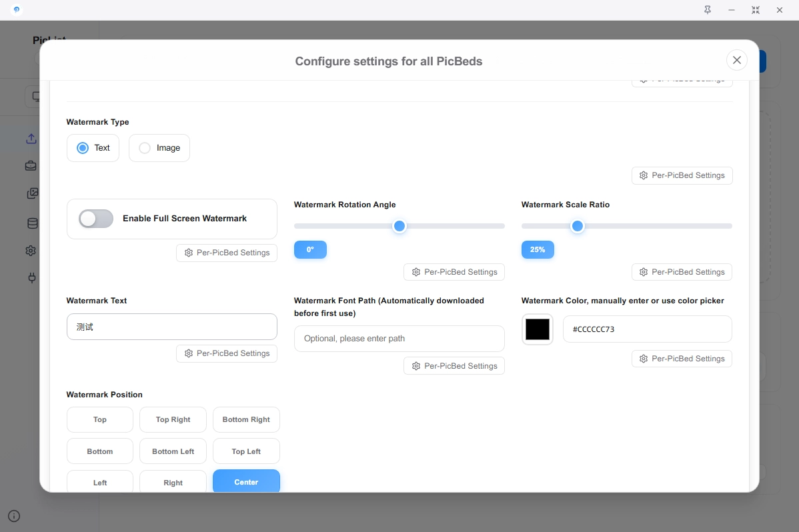Set watermark position to Top Right
The image size is (799, 532).
tap(173, 420)
